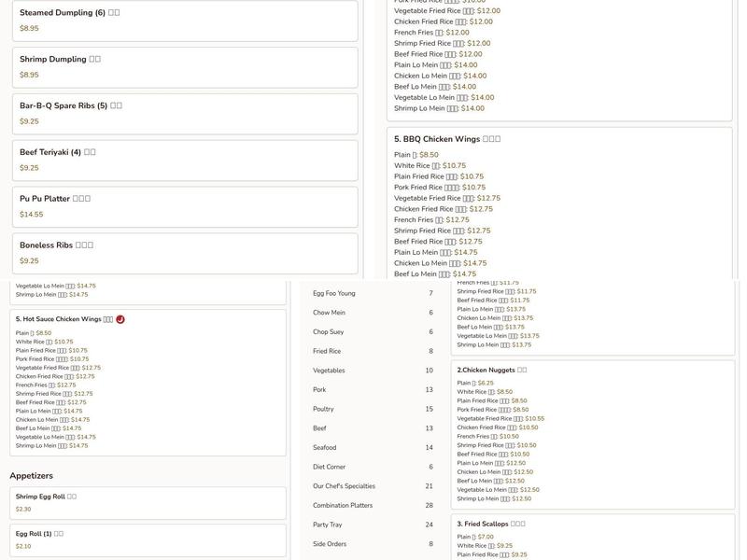Screen dimensions: 747x560
Task: Open the Fried Rice category
Action: [x=373, y=351]
